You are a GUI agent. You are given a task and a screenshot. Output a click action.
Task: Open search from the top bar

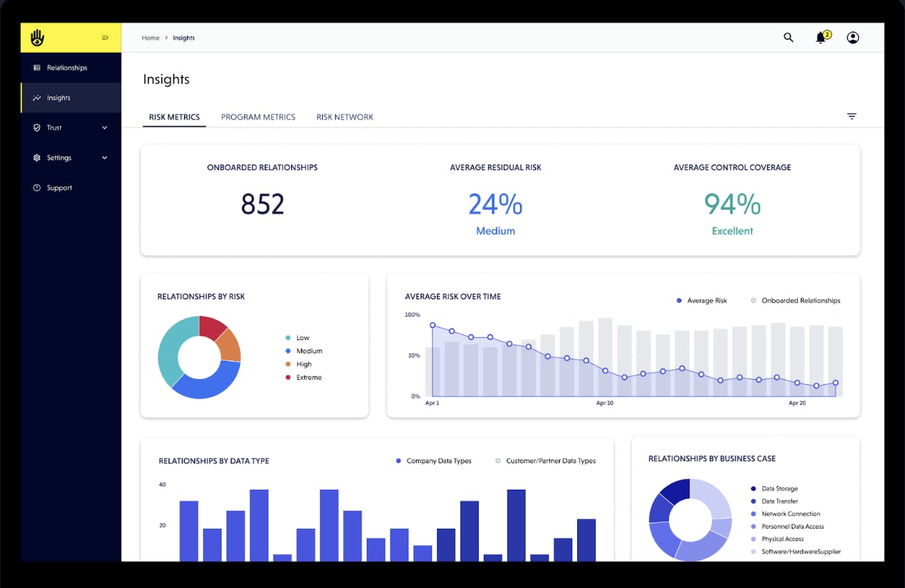pyautogui.click(x=788, y=37)
